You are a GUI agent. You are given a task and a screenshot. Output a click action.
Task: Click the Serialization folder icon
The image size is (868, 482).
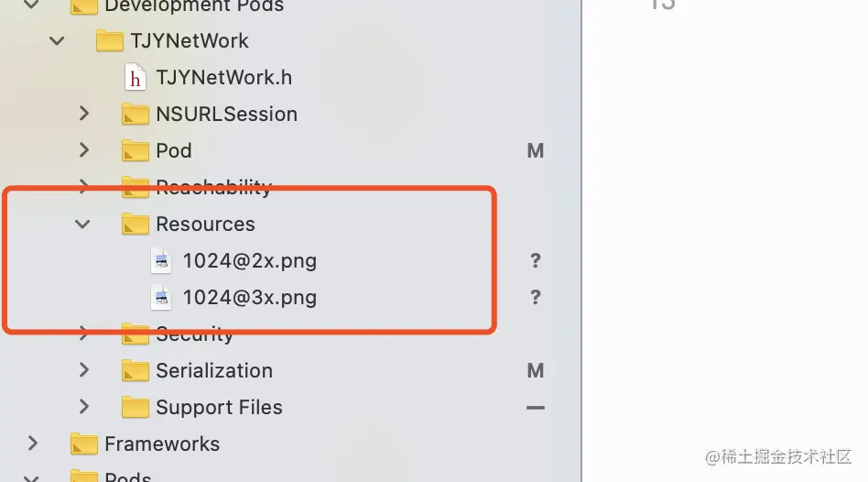(136, 371)
